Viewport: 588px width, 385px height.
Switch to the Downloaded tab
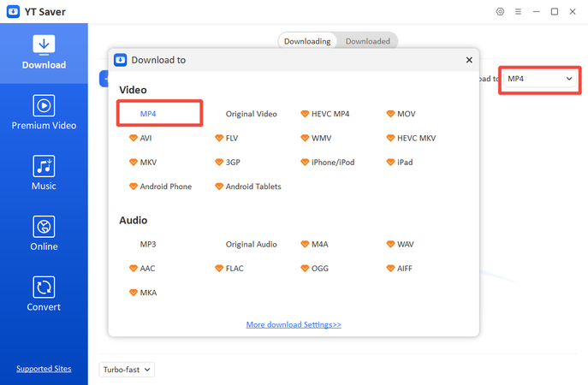[x=367, y=41]
